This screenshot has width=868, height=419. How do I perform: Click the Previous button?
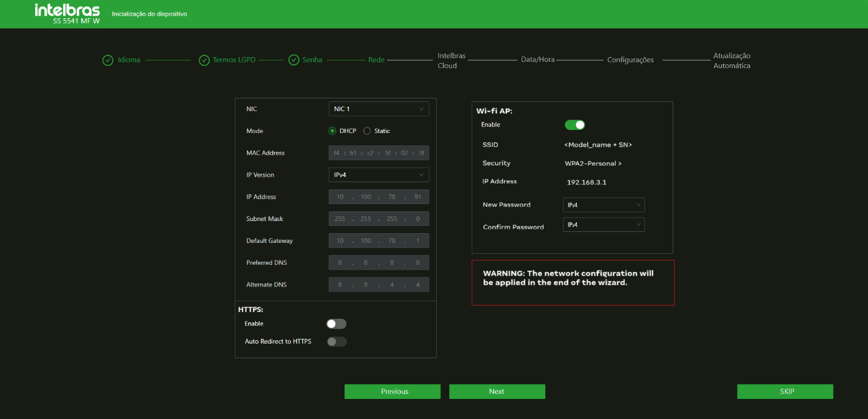pyautogui.click(x=392, y=392)
